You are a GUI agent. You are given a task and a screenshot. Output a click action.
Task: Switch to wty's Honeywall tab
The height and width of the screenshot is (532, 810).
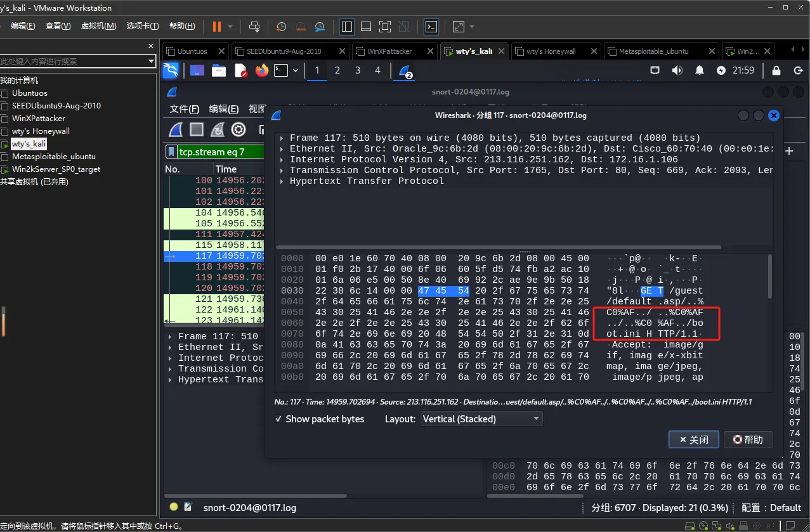pos(551,51)
